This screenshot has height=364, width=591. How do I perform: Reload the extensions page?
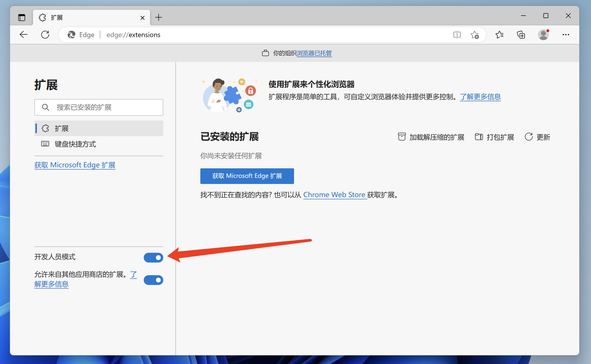coord(45,35)
